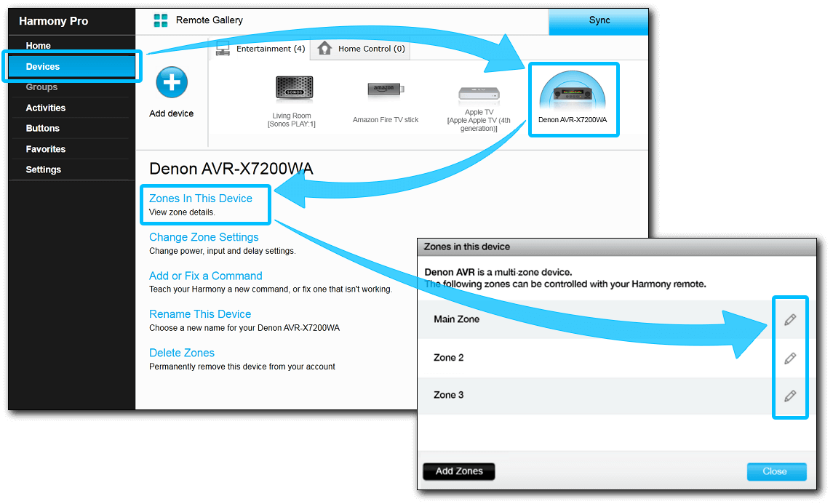Image resolution: width=833 pixels, height=504 pixels.
Task: Select the Amazon Fire TV stick device
Action: coord(386,88)
